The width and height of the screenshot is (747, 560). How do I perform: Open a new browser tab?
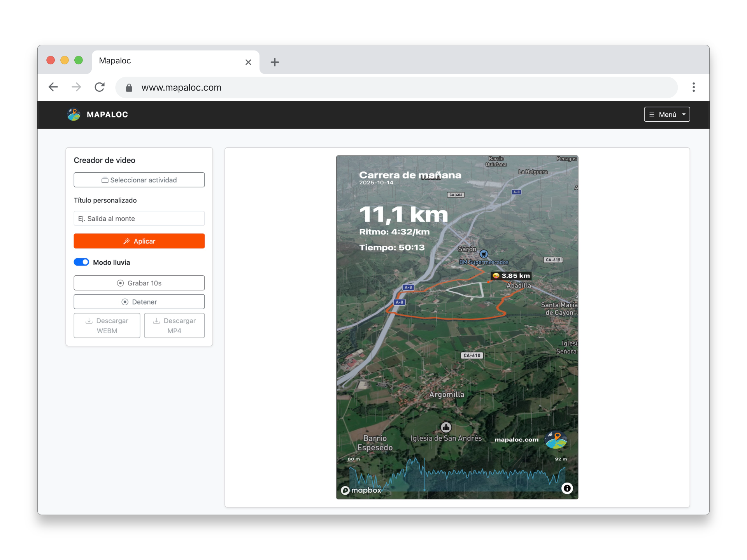pyautogui.click(x=275, y=62)
